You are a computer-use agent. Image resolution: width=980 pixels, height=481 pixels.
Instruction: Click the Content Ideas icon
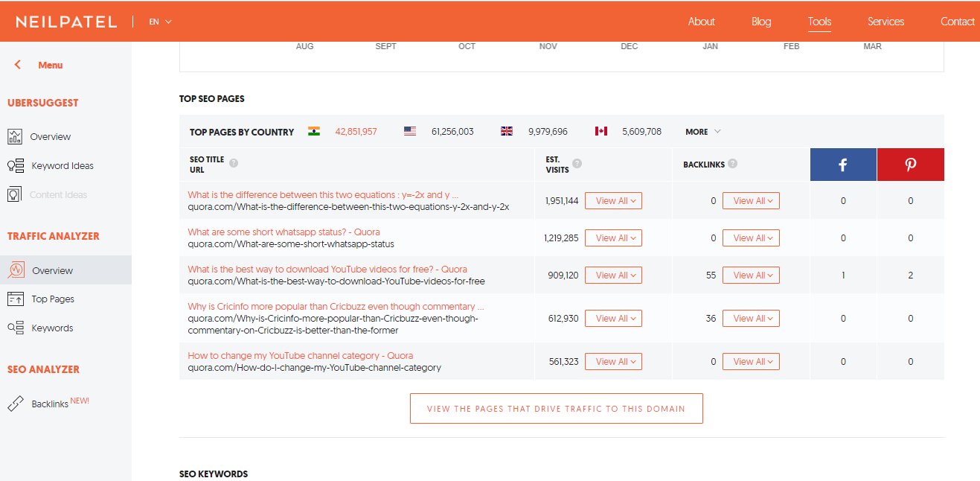14,194
